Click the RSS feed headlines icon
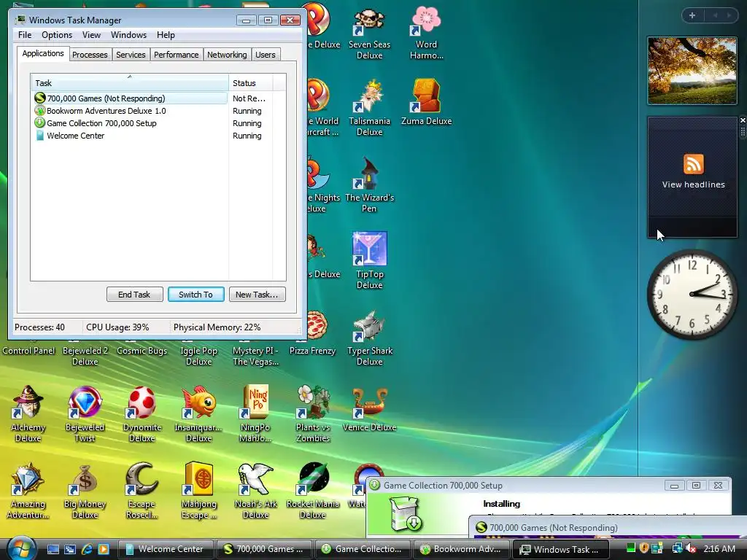This screenshot has width=747, height=560. 693,164
